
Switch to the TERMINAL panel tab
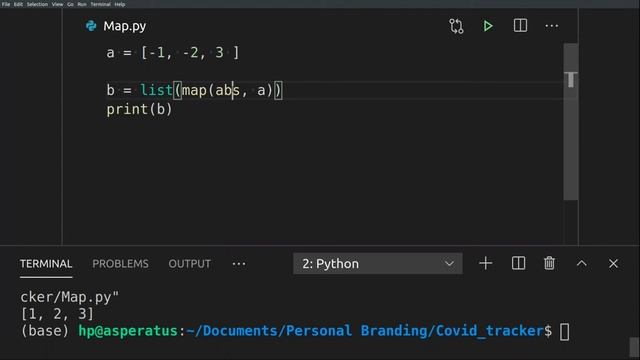pos(46,264)
